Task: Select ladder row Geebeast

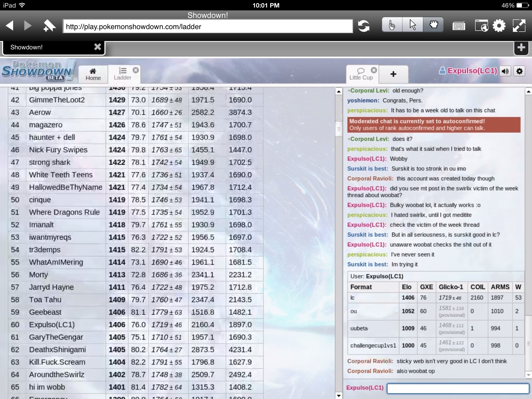Action: tap(136, 312)
